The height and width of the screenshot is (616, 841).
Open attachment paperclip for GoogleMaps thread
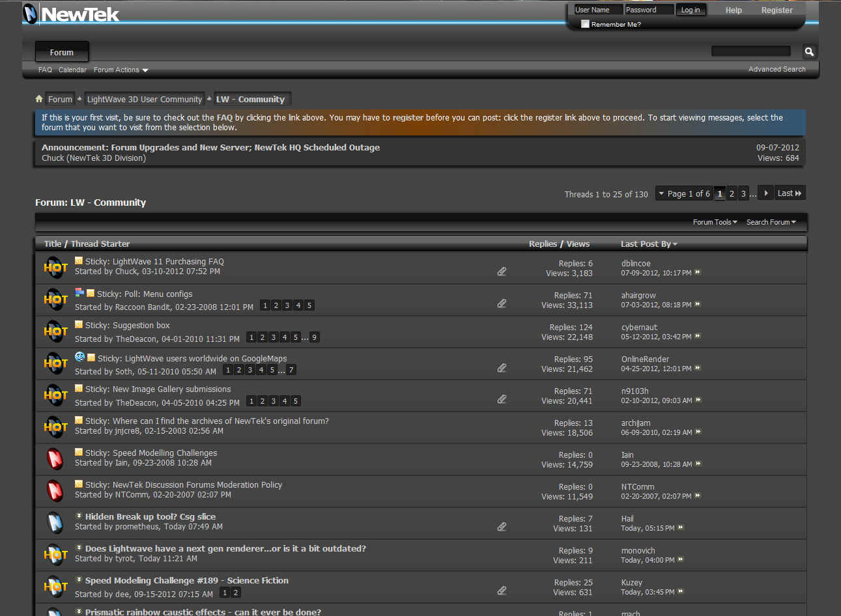[502, 367]
